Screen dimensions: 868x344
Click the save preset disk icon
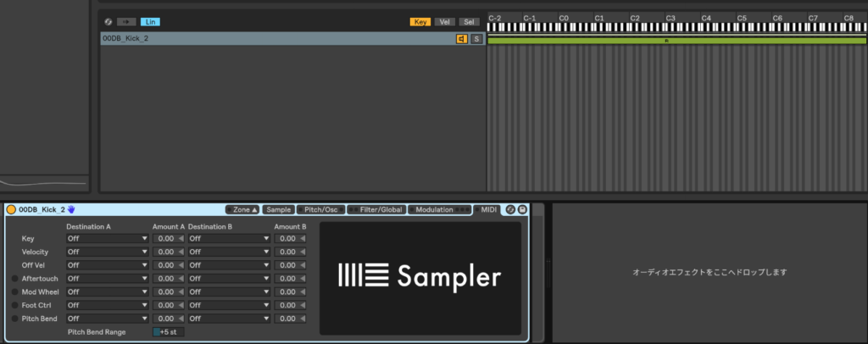coord(522,209)
